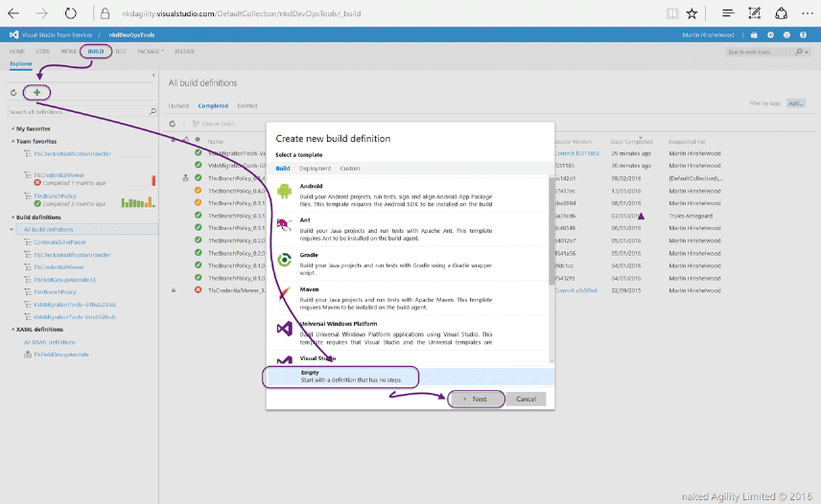The height and width of the screenshot is (504, 821).
Task: Open the VstsMigrationTools-Github2Vsts definition
Action: pos(75,305)
